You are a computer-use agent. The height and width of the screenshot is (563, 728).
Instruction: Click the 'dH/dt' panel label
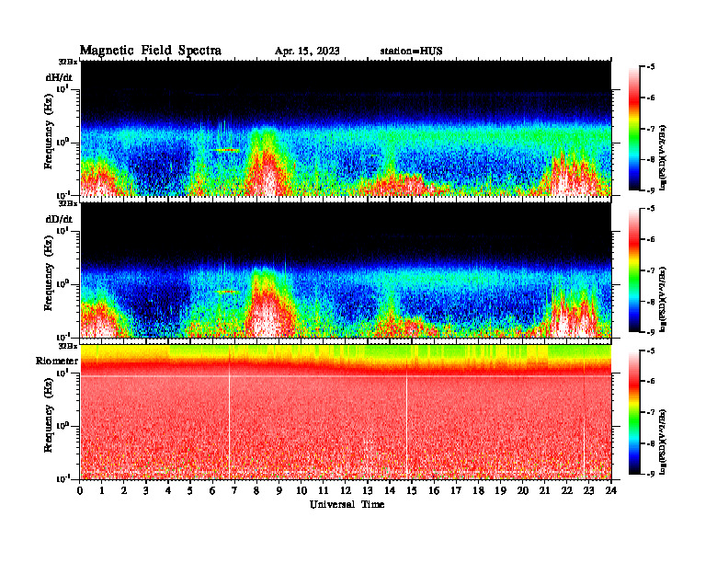pos(59,77)
